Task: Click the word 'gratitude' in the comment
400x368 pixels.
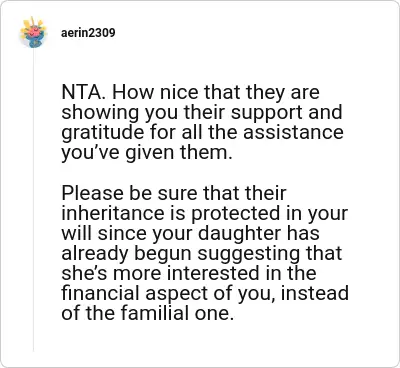Action: [x=103, y=132]
